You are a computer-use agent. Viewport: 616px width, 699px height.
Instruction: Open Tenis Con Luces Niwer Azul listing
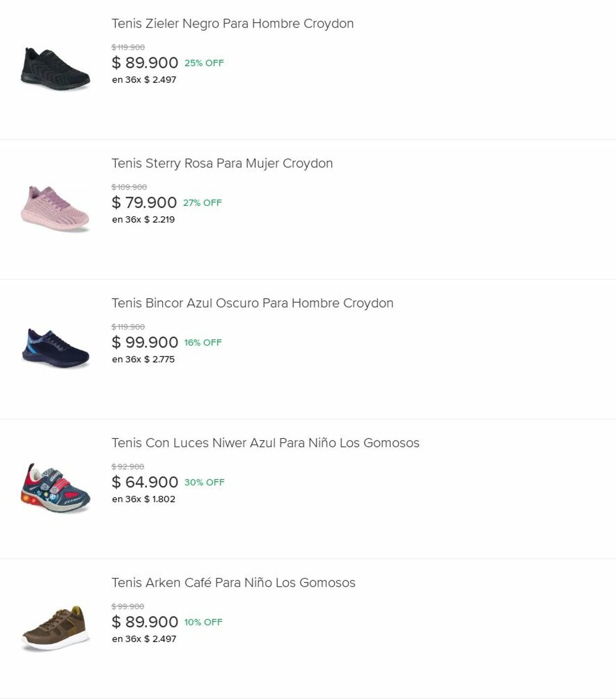pos(265,443)
